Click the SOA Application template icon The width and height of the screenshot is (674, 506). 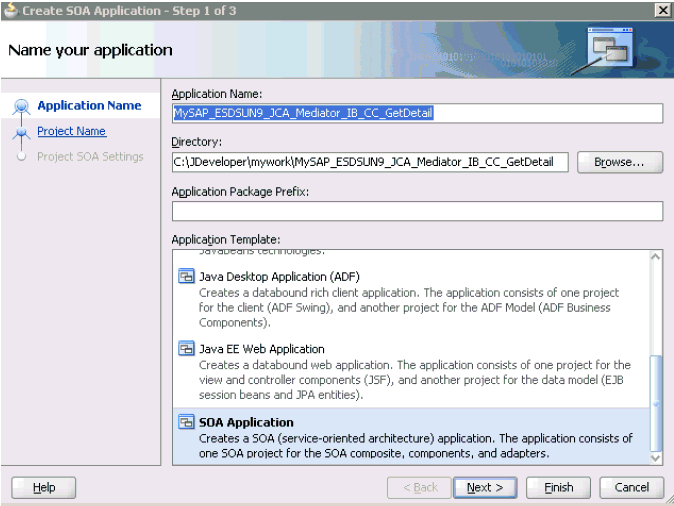coord(186,422)
